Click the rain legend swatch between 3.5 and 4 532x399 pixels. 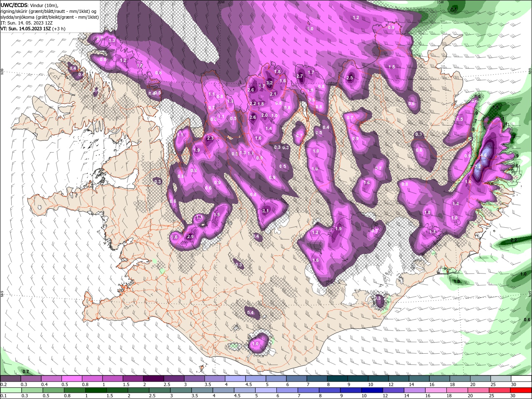click(202, 390)
